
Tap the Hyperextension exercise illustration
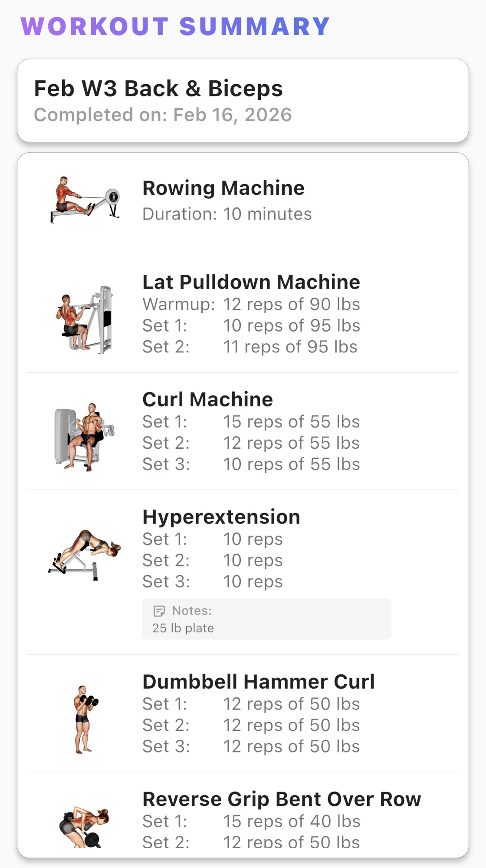point(85,555)
